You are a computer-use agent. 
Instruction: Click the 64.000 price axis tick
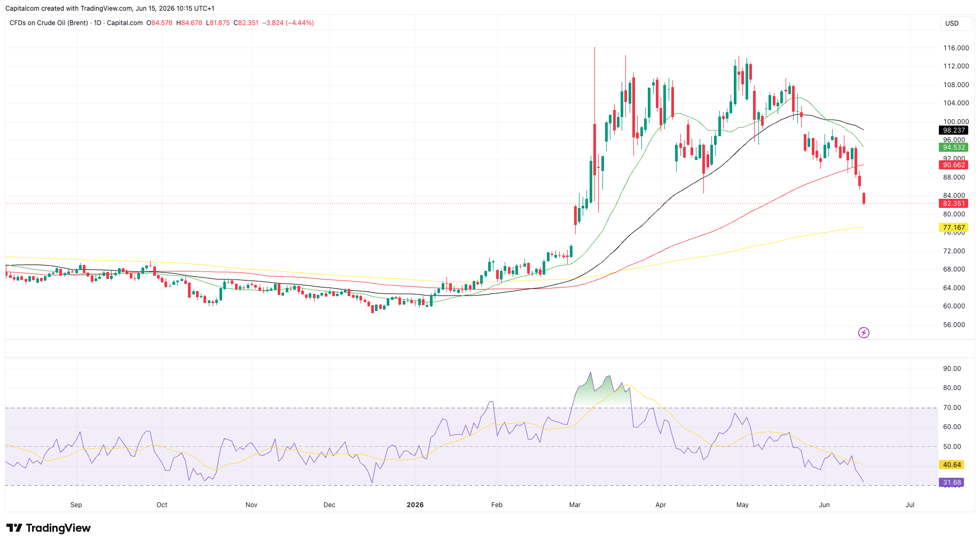click(954, 288)
